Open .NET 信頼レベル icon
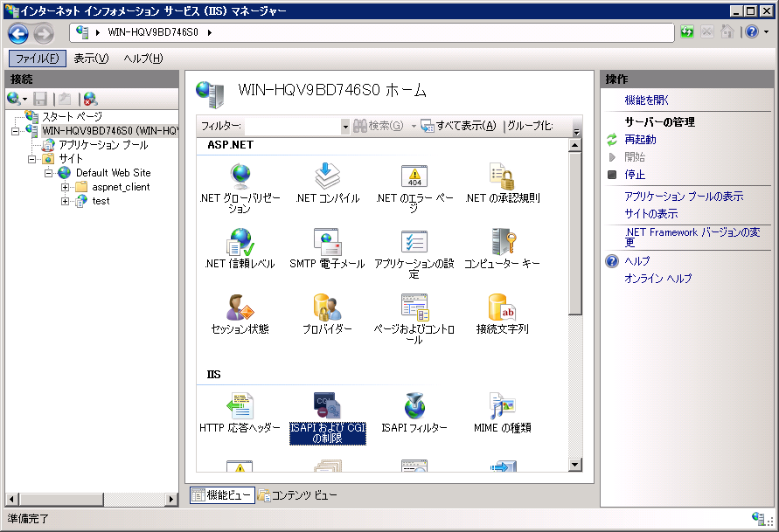This screenshot has width=779, height=532. pos(240,242)
